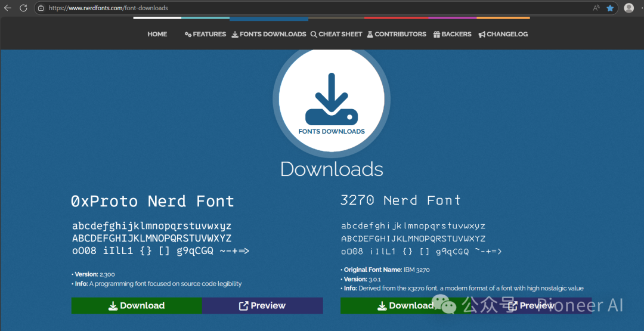
Task: Click the 0xProto uppercase alphabet sample
Action: coord(152,238)
